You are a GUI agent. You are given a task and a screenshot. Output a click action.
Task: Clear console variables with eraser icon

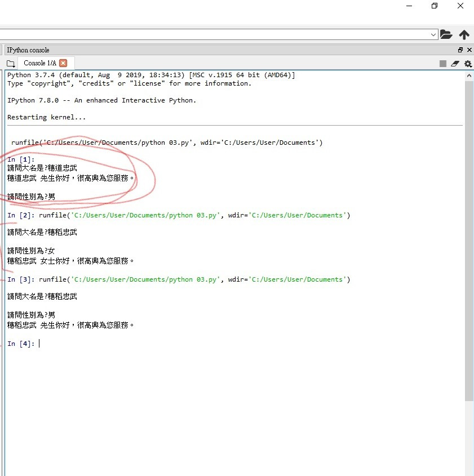point(455,64)
